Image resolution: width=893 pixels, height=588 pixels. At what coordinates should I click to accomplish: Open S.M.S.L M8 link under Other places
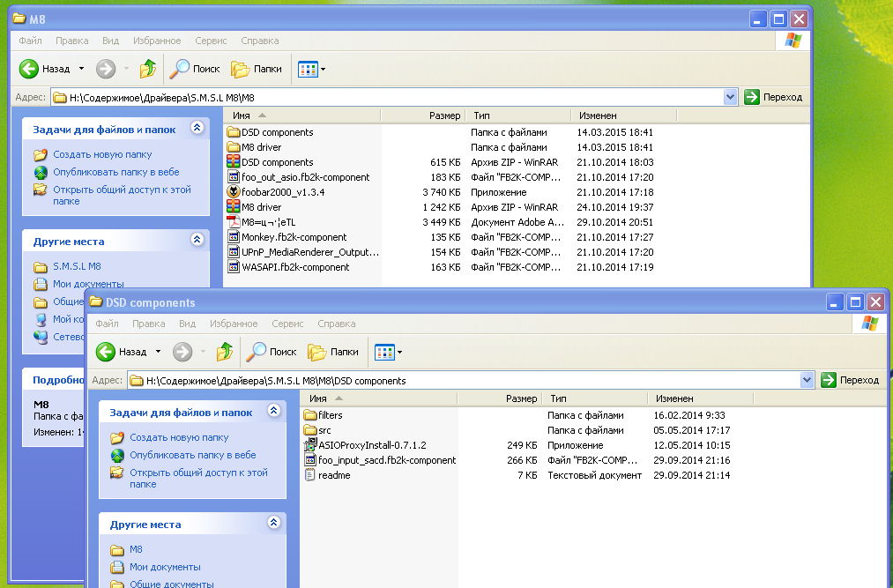click(x=77, y=266)
